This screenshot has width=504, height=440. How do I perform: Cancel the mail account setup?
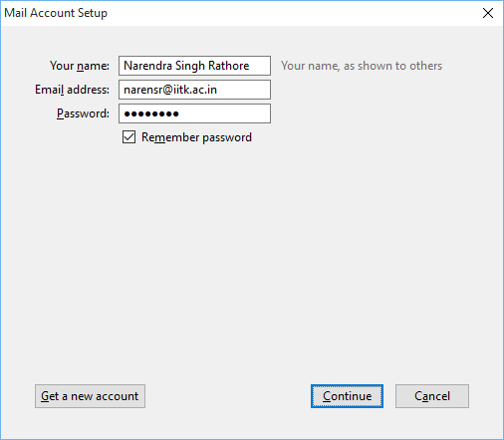click(x=432, y=396)
